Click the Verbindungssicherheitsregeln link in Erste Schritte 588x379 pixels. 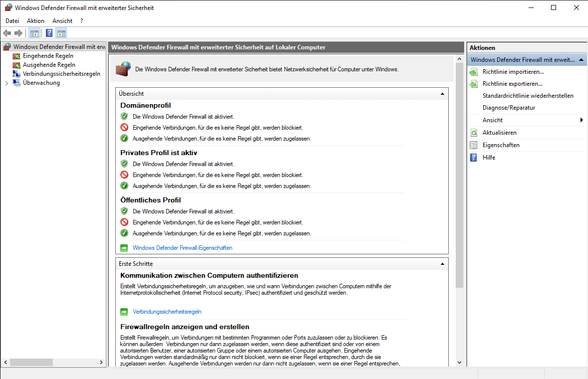[x=167, y=312]
